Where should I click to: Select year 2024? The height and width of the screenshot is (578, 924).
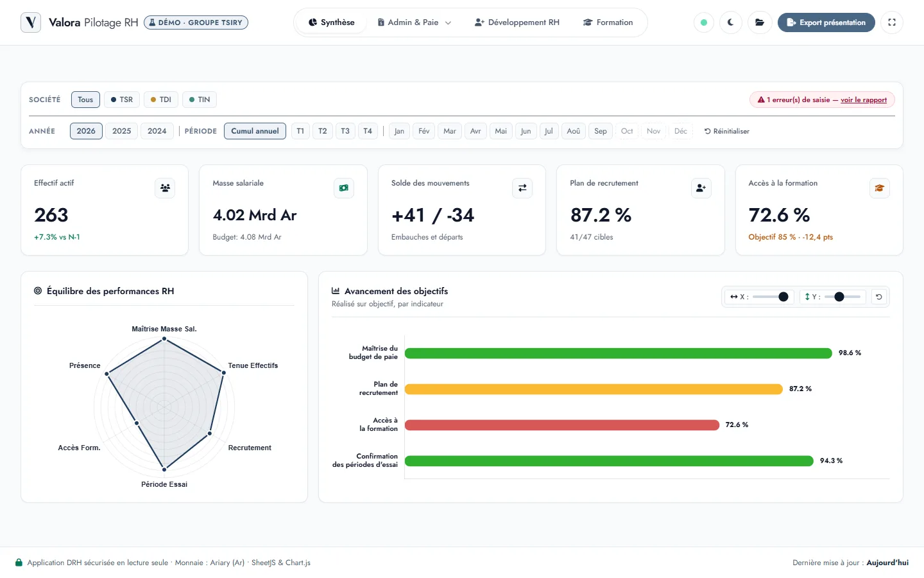pyautogui.click(x=157, y=131)
